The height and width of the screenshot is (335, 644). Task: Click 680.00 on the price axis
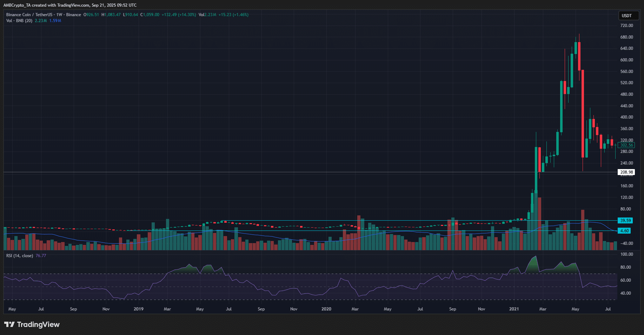tap(626, 37)
